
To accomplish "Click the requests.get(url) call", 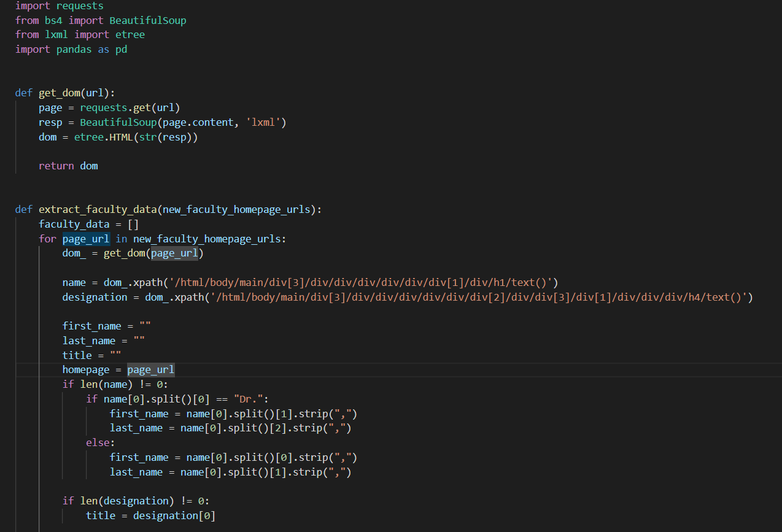I will tap(123, 107).
